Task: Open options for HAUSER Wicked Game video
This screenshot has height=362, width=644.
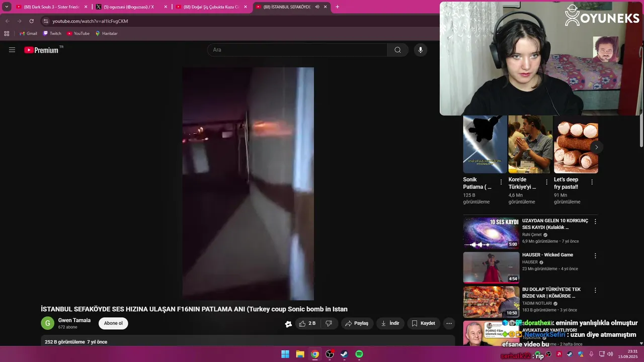Action: pos(595,255)
